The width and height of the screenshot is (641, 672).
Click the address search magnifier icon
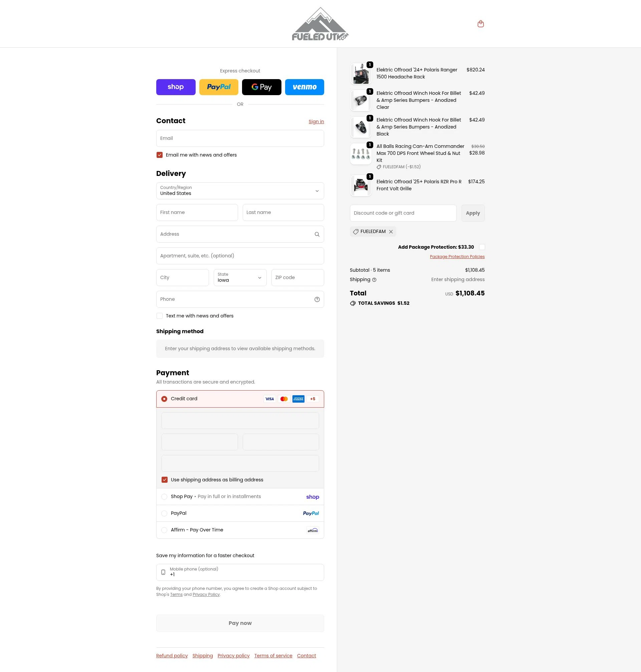point(317,234)
